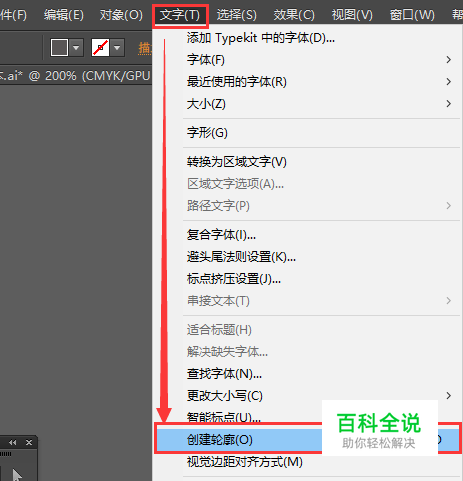Open 避头尾法则设置(K)...
This screenshot has width=463, height=481.
click(307, 257)
